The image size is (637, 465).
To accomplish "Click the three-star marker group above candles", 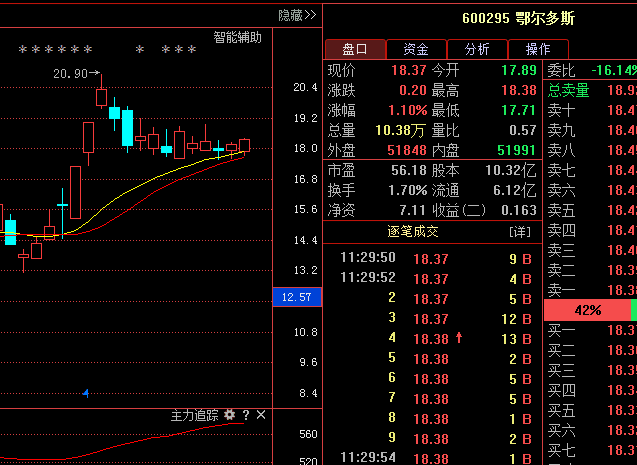I will tap(179, 49).
